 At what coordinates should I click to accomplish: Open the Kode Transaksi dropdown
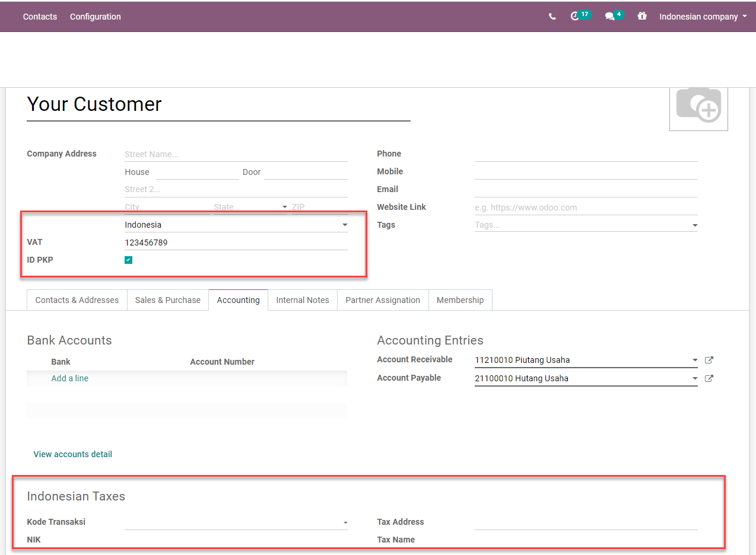click(x=345, y=522)
